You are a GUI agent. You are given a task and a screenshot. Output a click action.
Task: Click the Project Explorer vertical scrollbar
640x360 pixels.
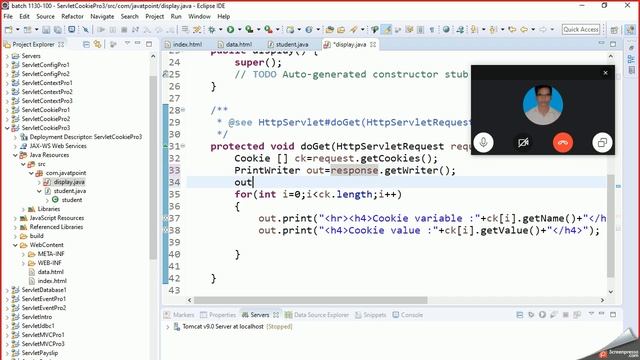153,167
